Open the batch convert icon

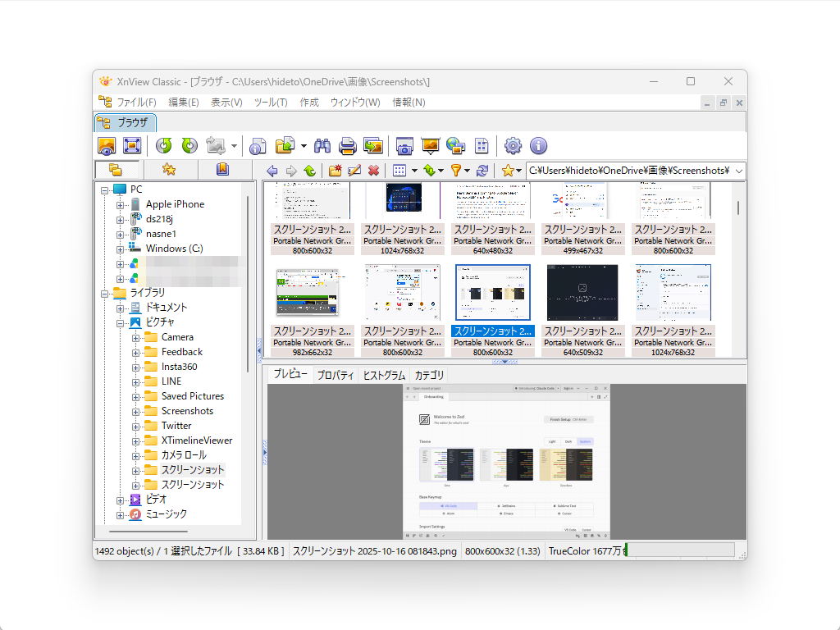click(373, 146)
